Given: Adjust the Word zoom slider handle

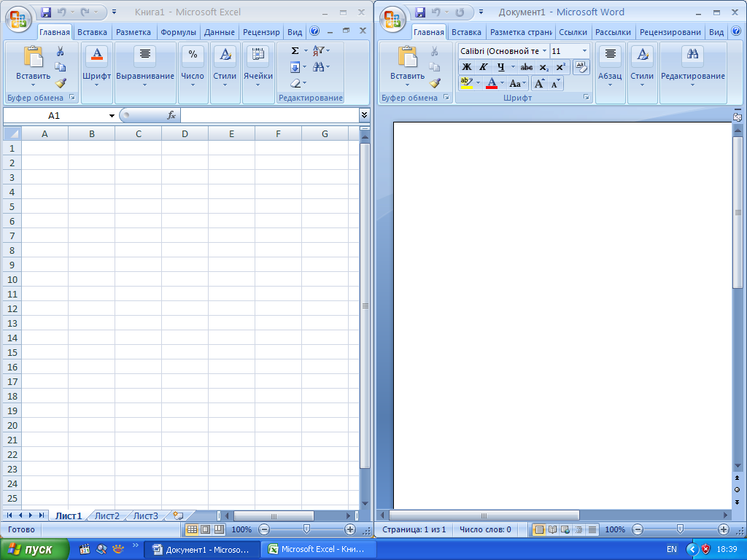Looking at the screenshot, I should coord(680,529).
